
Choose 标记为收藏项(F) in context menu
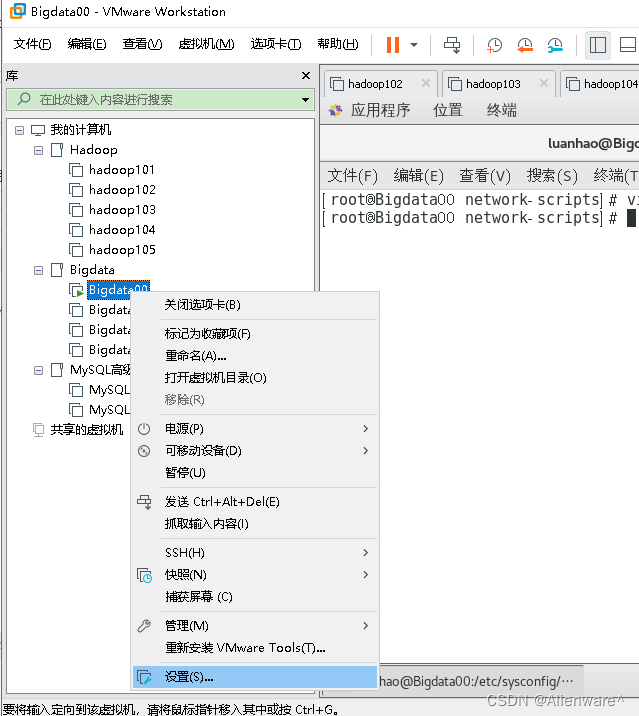click(x=255, y=334)
